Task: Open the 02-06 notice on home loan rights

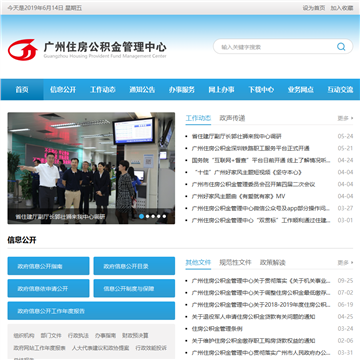Action: pyautogui.click(x=253, y=341)
